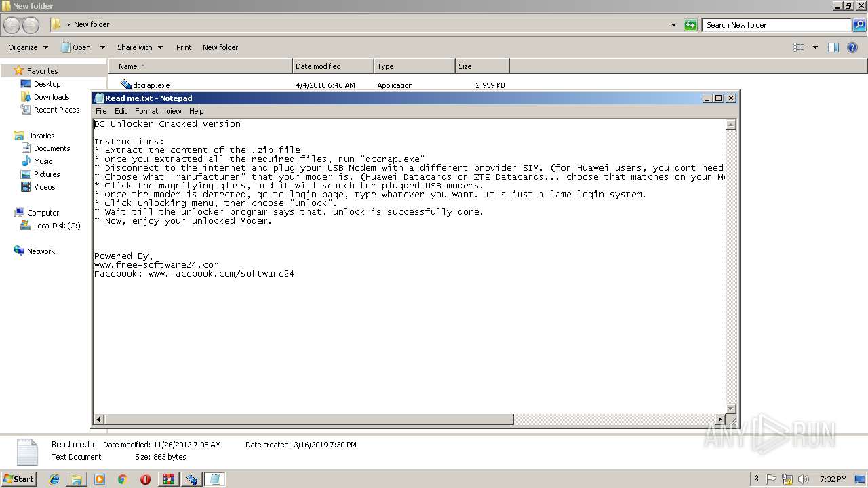
Task: Sort by Date modified column
Action: coord(333,66)
